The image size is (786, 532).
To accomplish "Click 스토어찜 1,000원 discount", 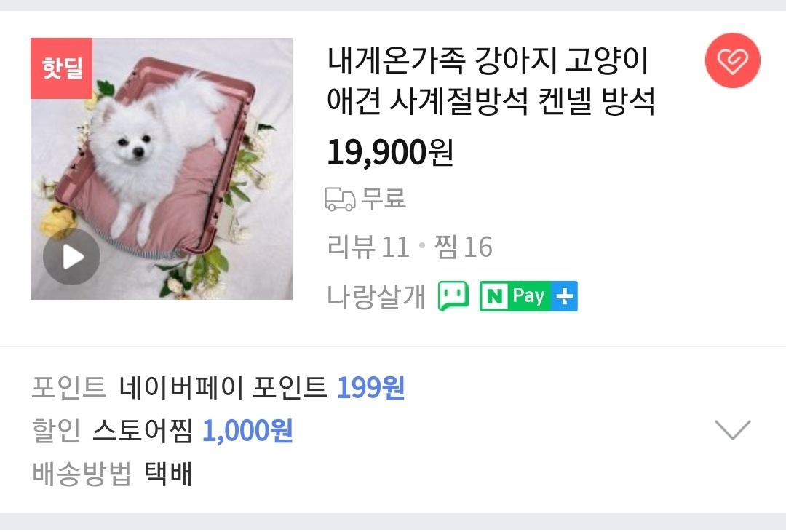I will [x=192, y=431].
